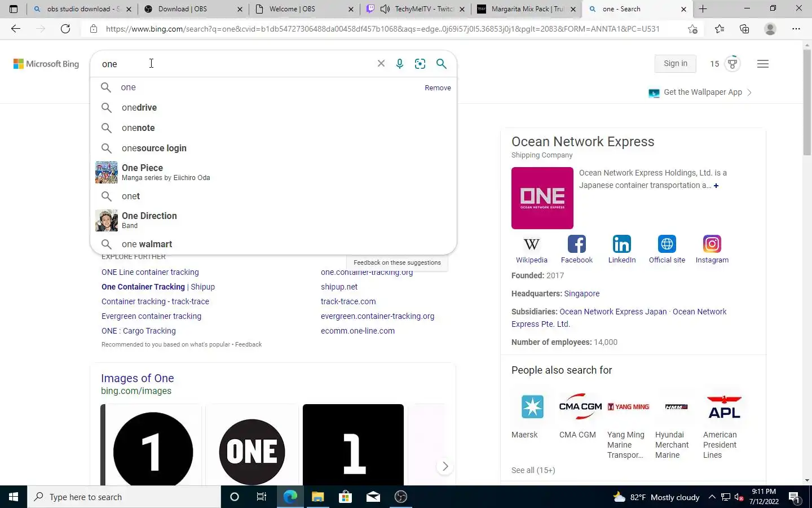Open Mail app from taskbar
Viewport: 812px width, 508px height.
pyautogui.click(x=373, y=497)
